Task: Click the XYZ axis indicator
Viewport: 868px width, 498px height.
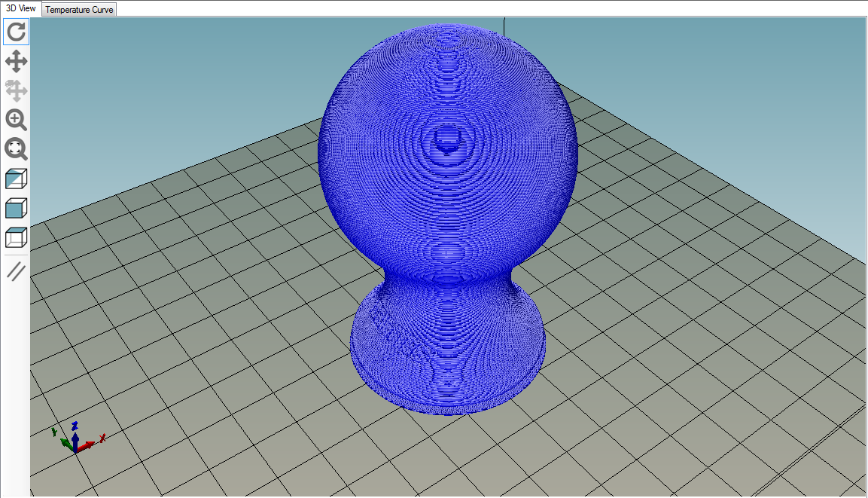Action: point(78,438)
